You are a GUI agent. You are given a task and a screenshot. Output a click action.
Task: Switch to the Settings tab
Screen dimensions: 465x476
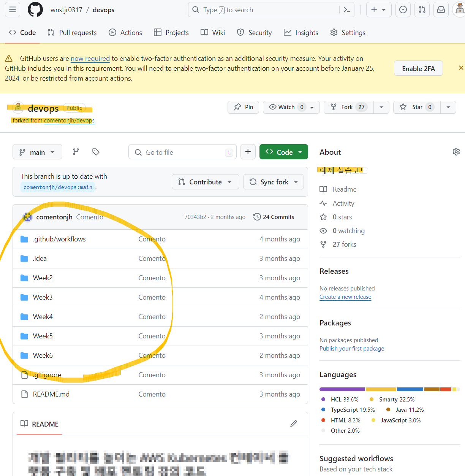(348, 33)
